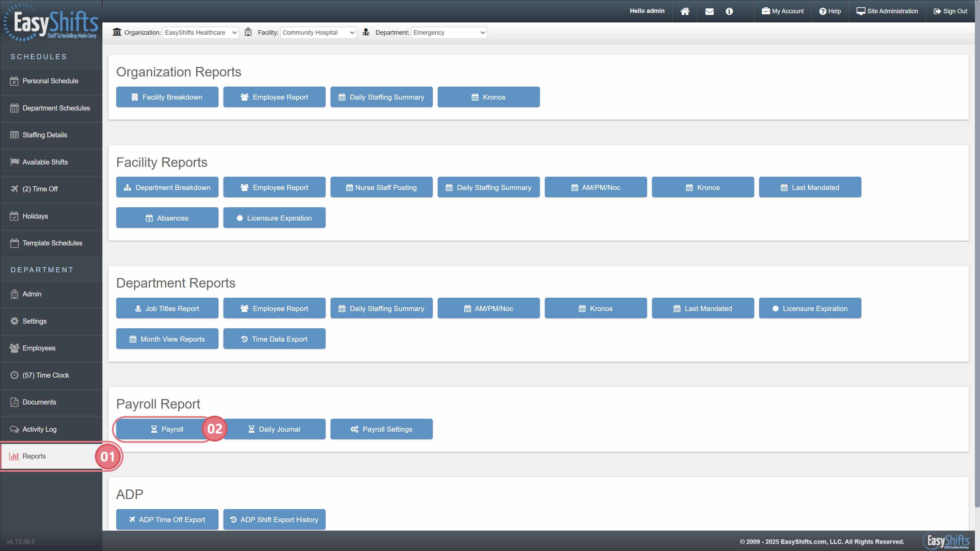Open Department Kronos report

click(596, 308)
